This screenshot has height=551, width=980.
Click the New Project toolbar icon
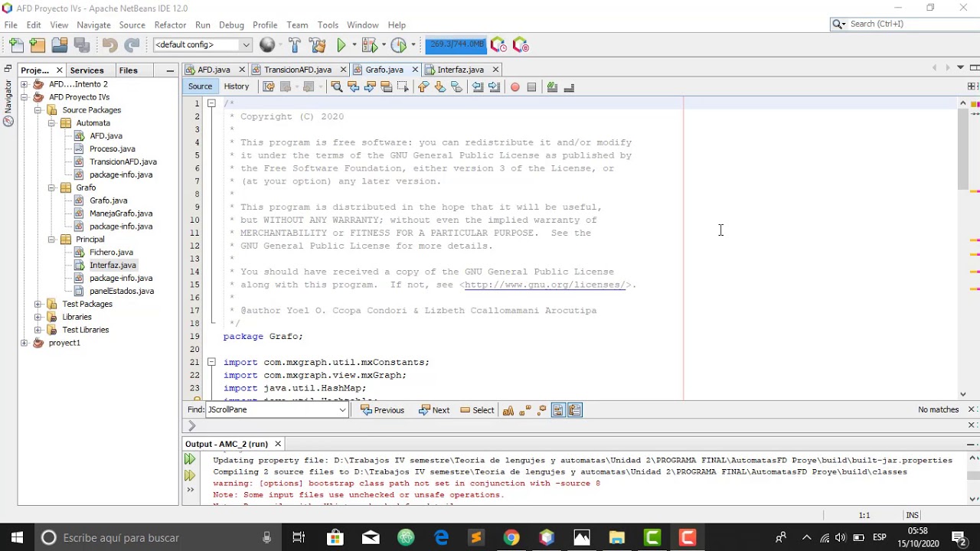coord(38,45)
